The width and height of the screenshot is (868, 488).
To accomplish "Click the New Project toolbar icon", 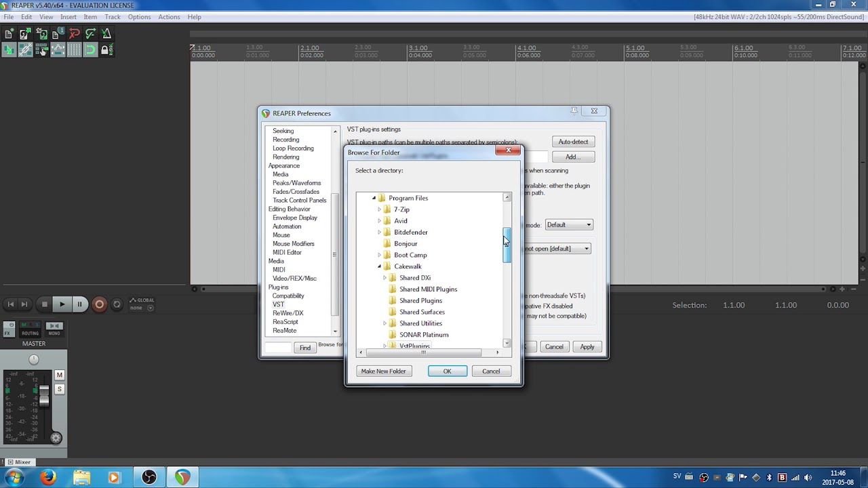I will pos(9,34).
